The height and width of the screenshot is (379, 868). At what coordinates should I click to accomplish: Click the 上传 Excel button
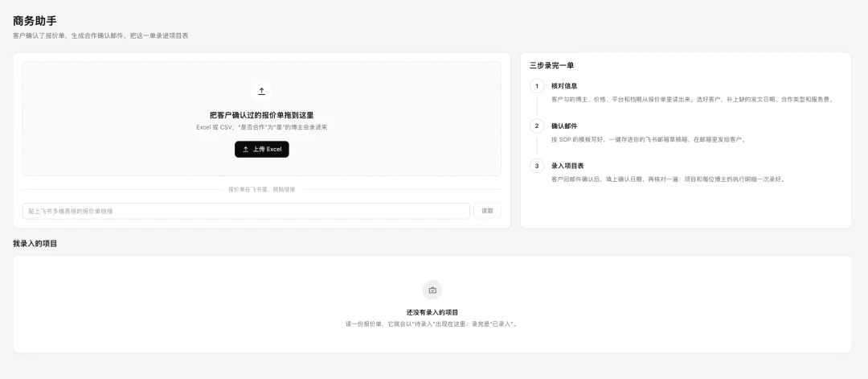pyautogui.click(x=261, y=149)
